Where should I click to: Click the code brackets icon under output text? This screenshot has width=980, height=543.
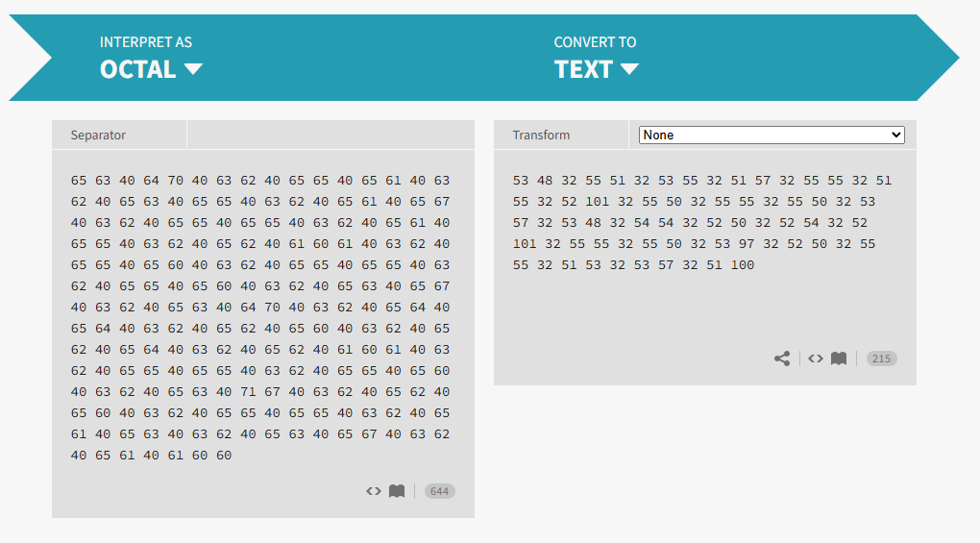[815, 358]
